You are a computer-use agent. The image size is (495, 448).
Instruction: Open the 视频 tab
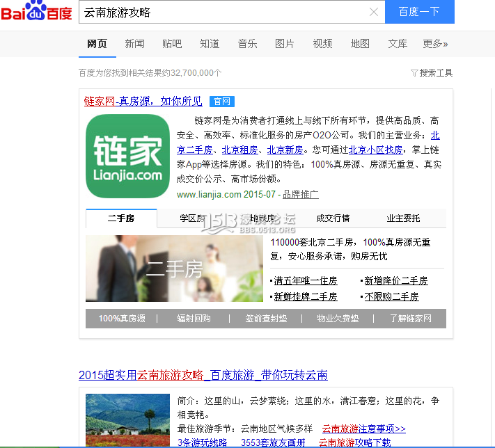click(x=322, y=44)
